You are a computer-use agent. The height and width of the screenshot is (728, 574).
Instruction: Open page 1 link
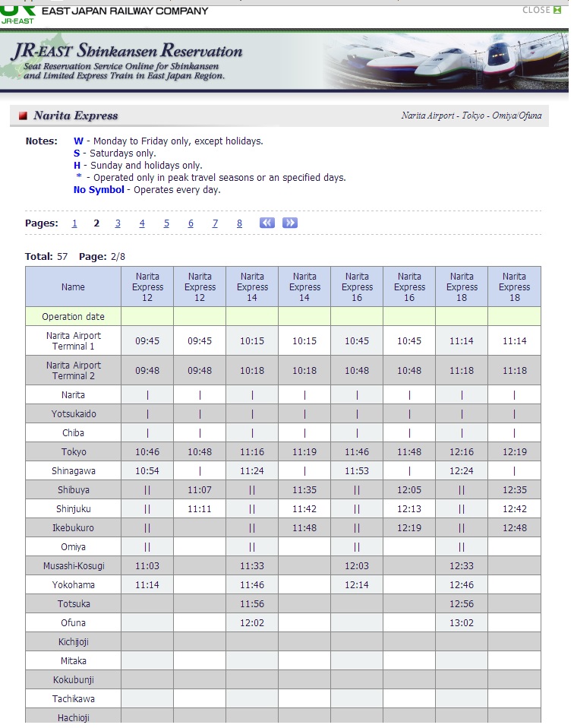[74, 223]
